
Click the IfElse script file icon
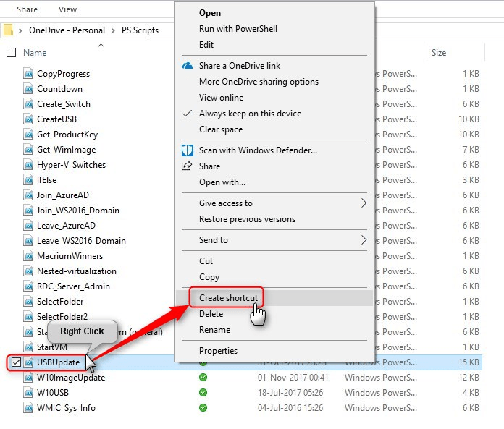(x=28, y=180)
